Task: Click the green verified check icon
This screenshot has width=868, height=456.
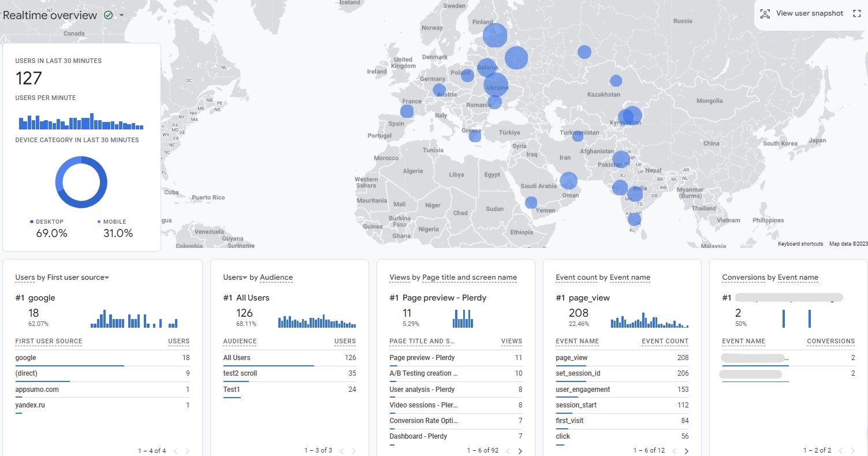Action: click(x=108, y=16)
